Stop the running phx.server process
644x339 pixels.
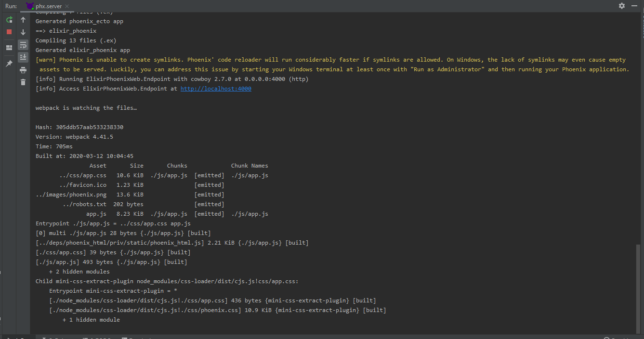tap(9, 32)
